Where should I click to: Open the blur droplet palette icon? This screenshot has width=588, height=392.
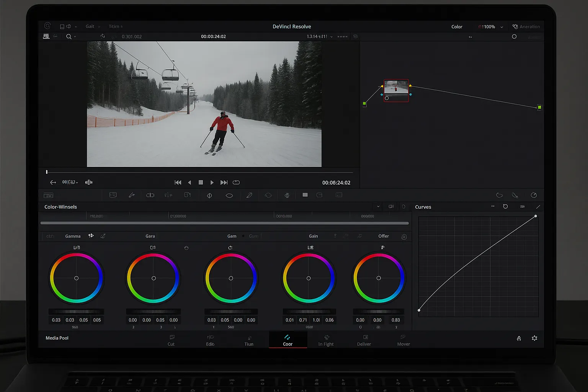point(287,195)
